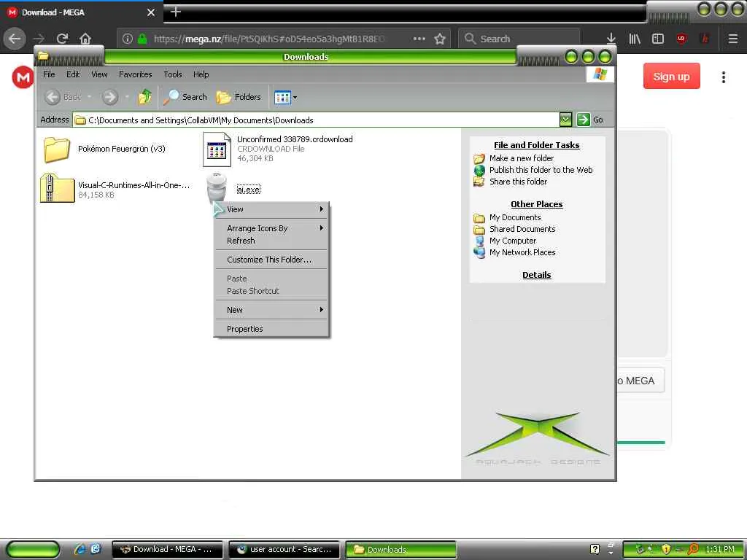Click the Downloads taskbar button
747x560 pixels.
pyautogui.click(x=400, y=550)
